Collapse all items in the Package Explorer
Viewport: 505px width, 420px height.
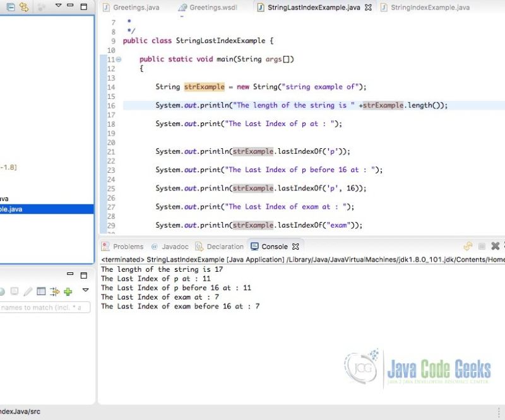11,6
